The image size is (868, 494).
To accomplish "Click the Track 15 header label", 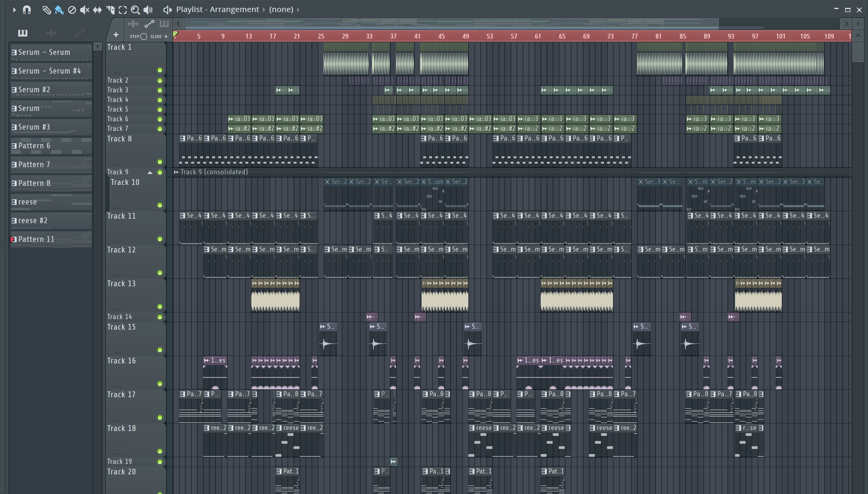I will 121,327.
